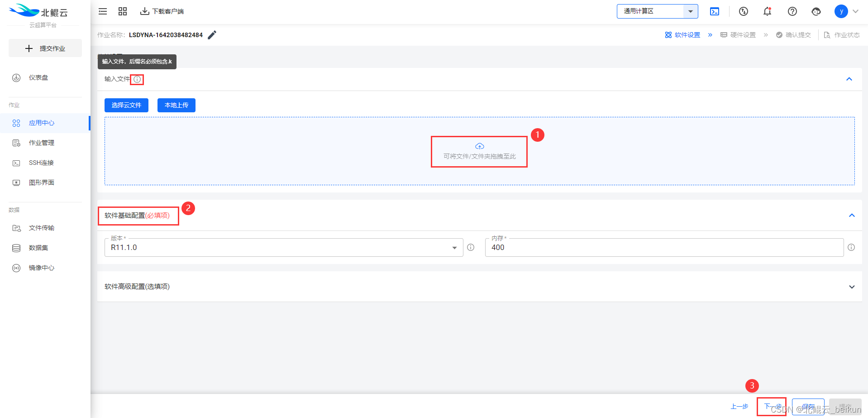Click the 内存 input field

663,247
